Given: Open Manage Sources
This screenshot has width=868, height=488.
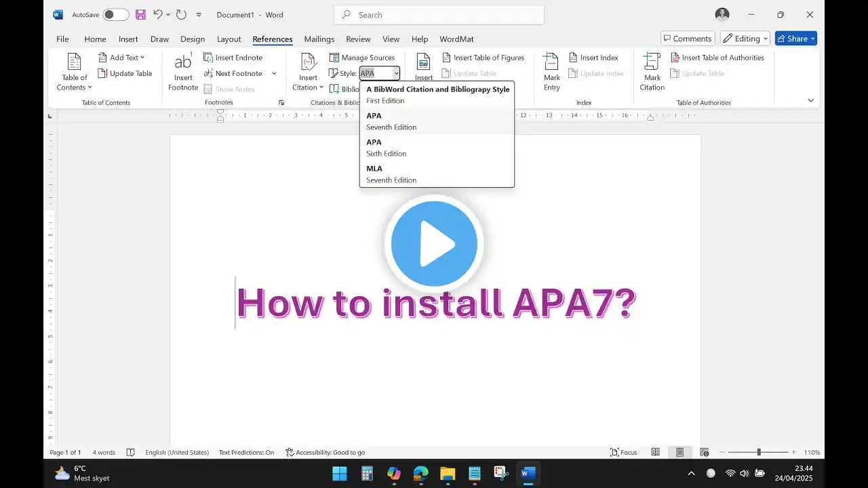Looking at the screenshot, I should pos(361,58).
